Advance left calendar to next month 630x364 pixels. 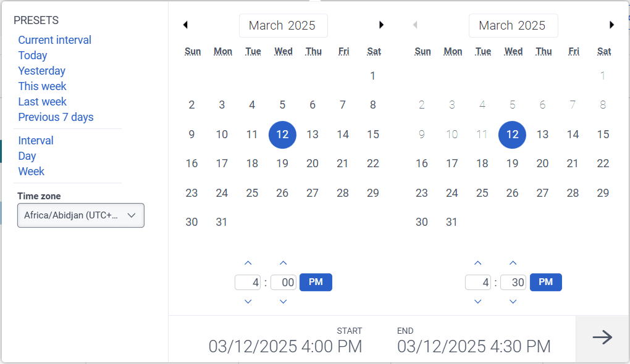(381, 25)
